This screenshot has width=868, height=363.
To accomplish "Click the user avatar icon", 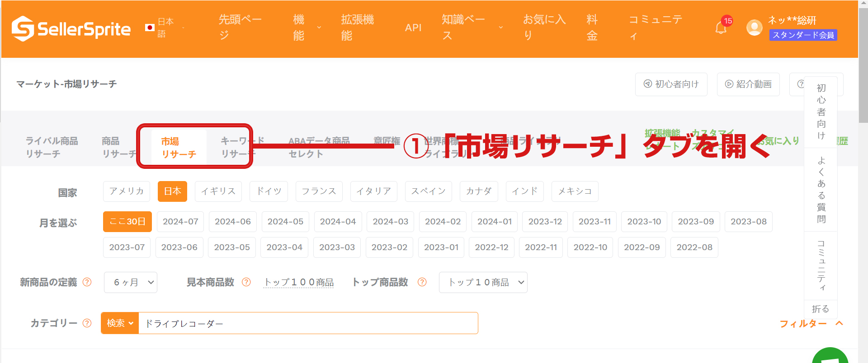I will click(x=754, y=28).
